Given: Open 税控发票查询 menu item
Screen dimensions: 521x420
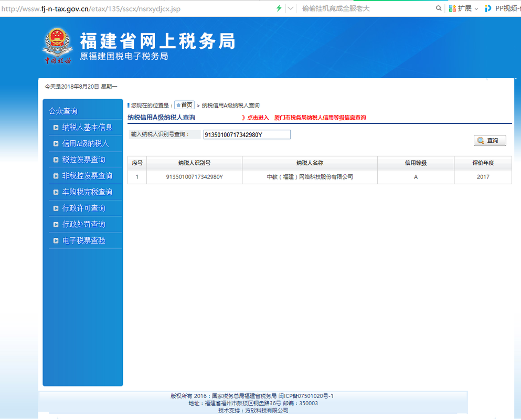Looking at the screenshot, I should [x=84, y=160].
